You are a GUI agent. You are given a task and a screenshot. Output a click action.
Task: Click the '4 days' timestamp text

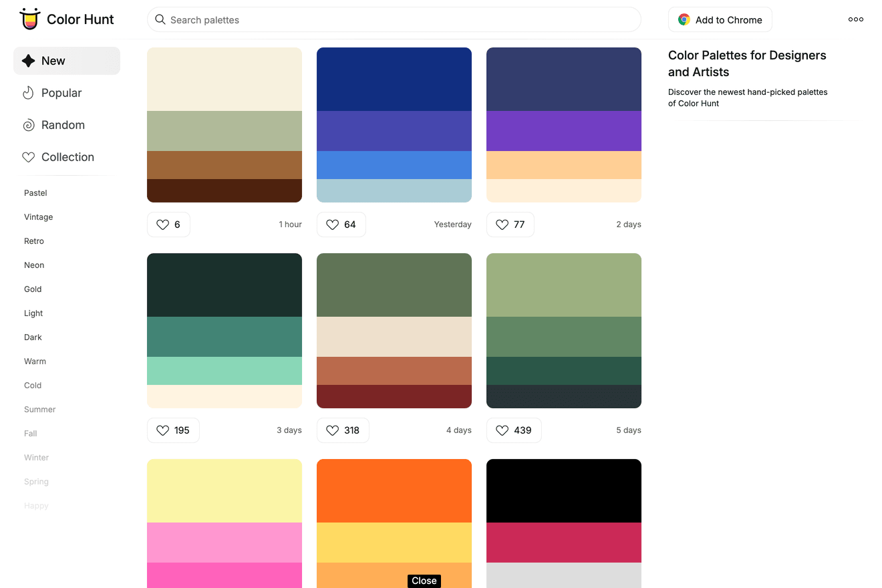[459, 430]
